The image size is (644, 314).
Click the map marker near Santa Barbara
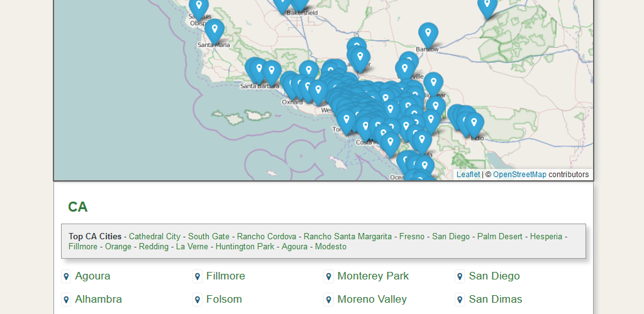[x=271, y=70]
